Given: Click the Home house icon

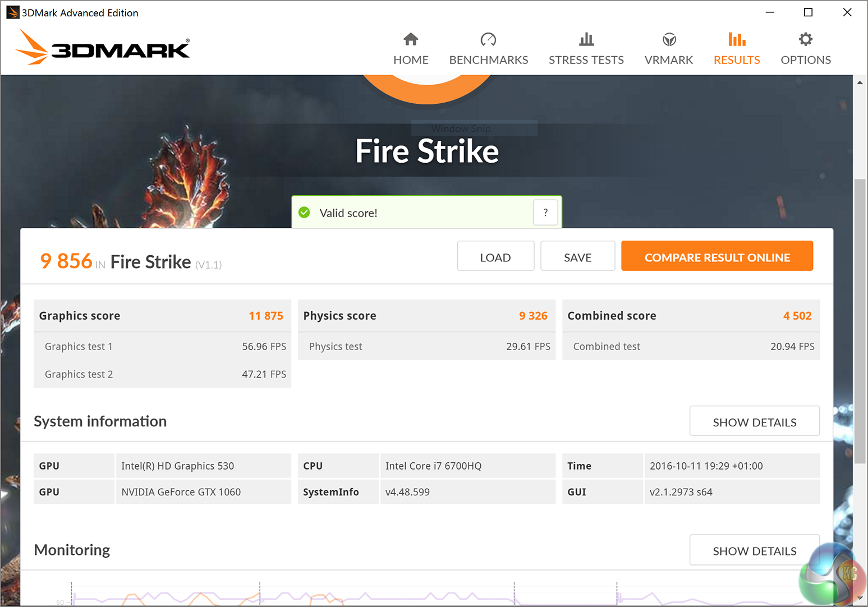Looking at the screenshot, I should tap(411, 39).
